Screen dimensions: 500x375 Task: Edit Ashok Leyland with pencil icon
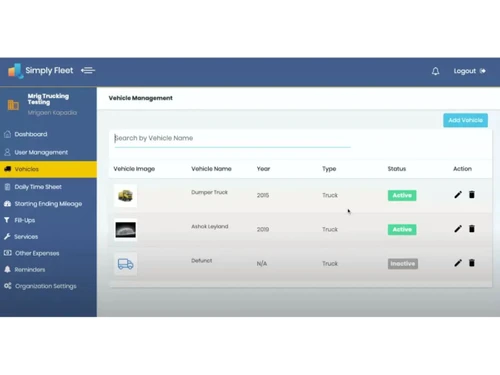[458, 229]
